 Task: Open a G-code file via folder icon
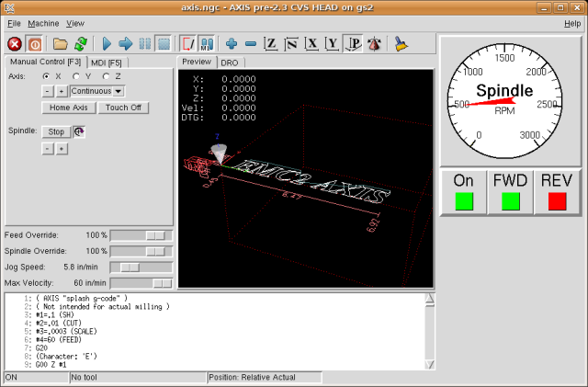[61, 43]
